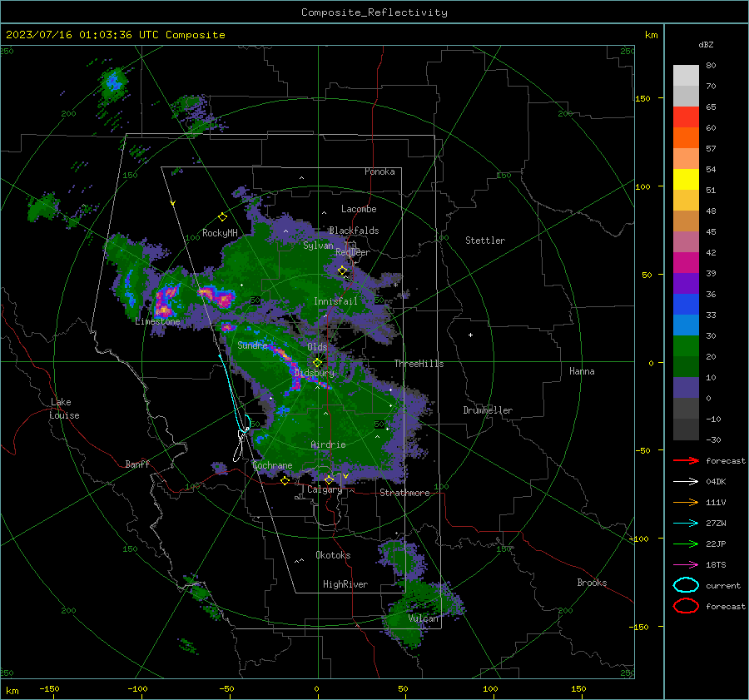
Task: Click the Sundre city label
Action: [252, 345]
